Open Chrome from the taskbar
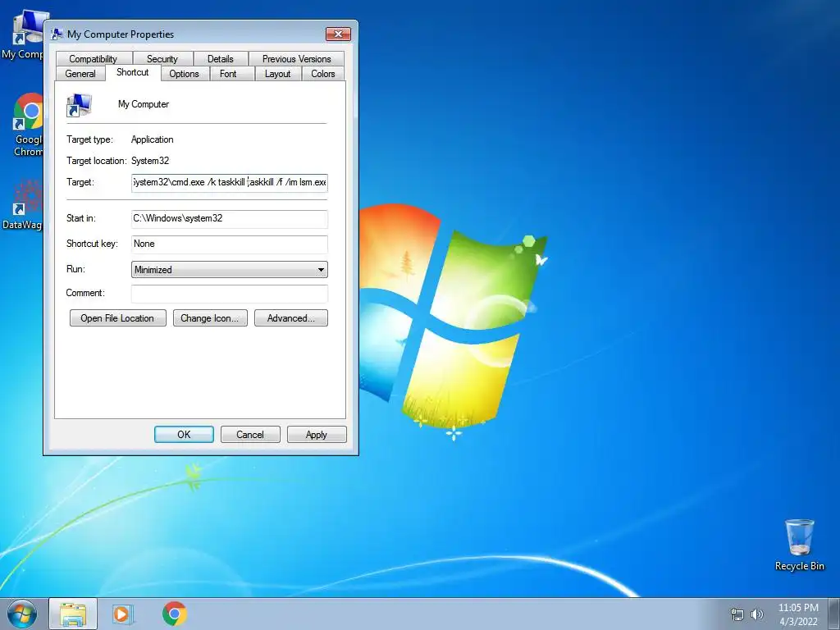 coord(174,614)
